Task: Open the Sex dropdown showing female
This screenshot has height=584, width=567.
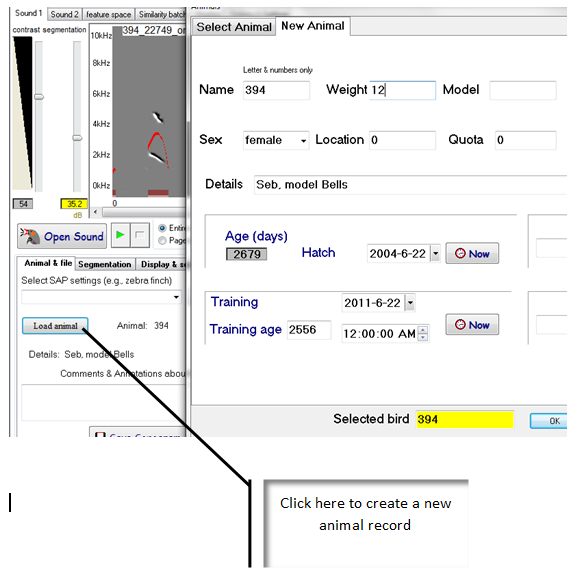Action: 276,140
